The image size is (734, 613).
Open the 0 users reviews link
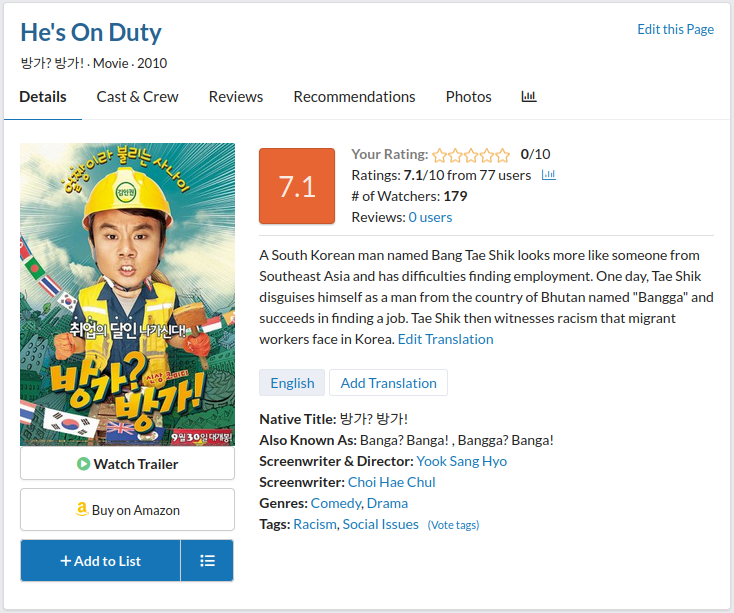[430, 217]
